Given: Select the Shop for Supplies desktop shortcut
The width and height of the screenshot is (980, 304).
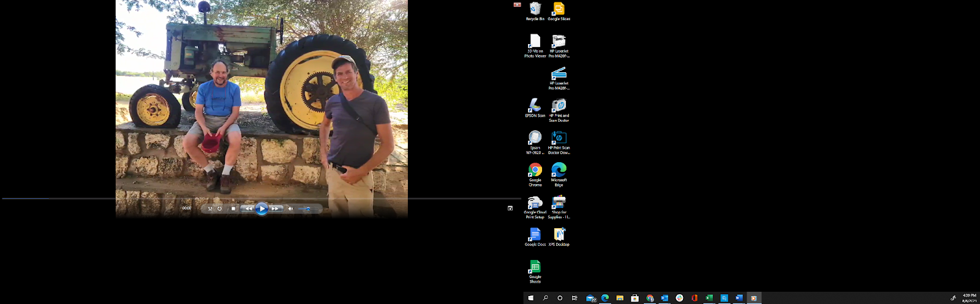Looking at the screenshot, I should coord(559,207).
